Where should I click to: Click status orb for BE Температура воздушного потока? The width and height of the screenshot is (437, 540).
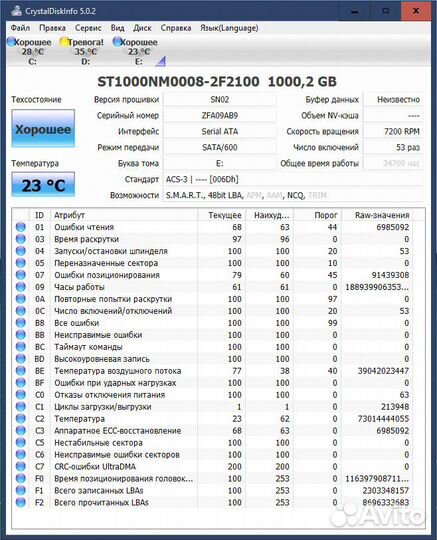click(21, 371)
